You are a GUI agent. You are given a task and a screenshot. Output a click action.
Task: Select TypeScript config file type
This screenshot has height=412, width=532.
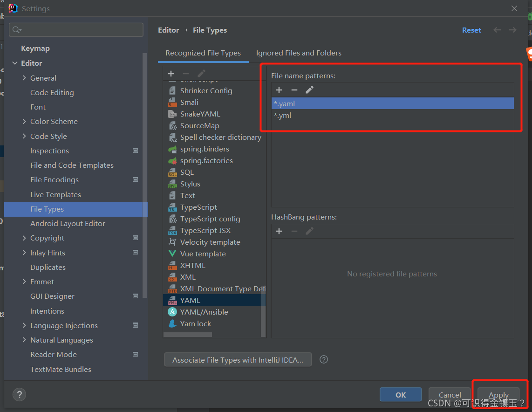(214, 219)
